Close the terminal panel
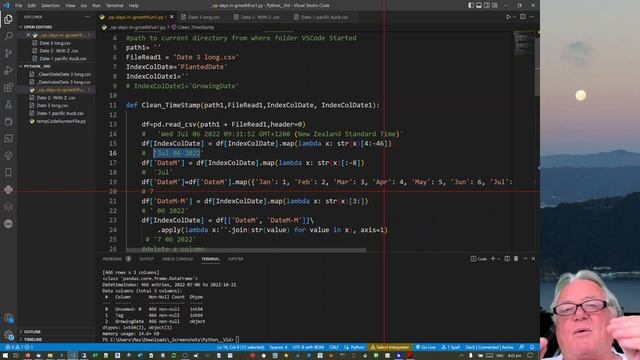640x360 pixels. [x=533, y=259]
